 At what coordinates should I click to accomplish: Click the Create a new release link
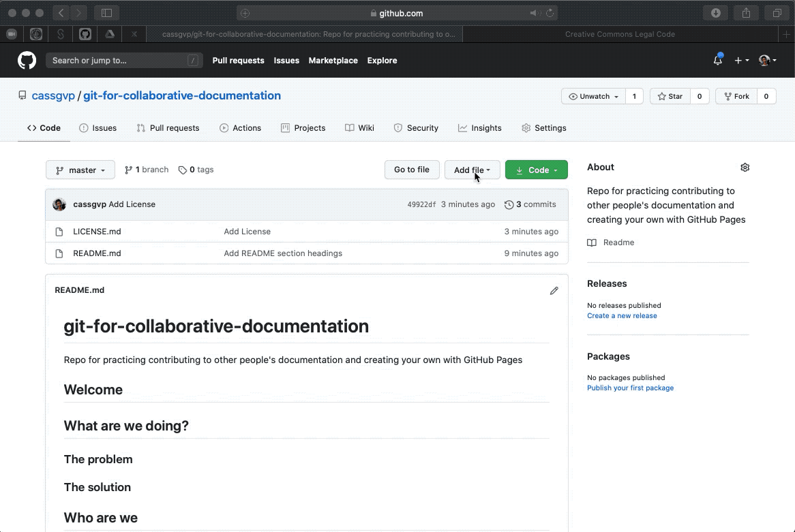coord(622,315)
